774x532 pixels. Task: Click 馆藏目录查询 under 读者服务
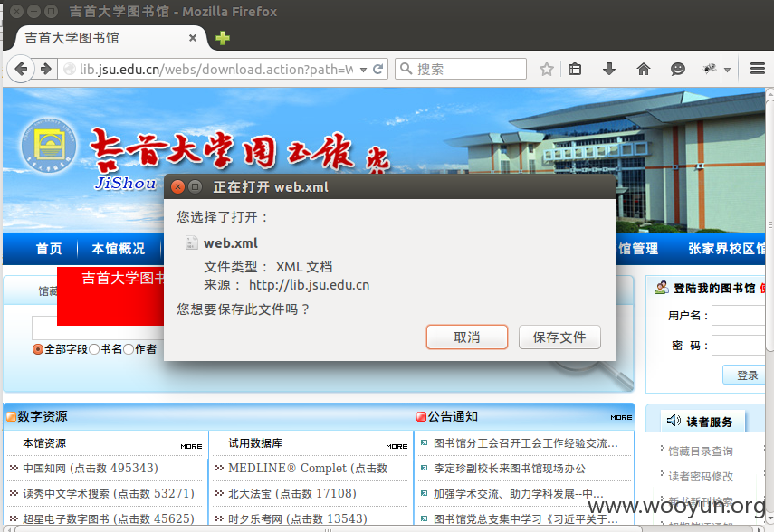pos(700,451)
